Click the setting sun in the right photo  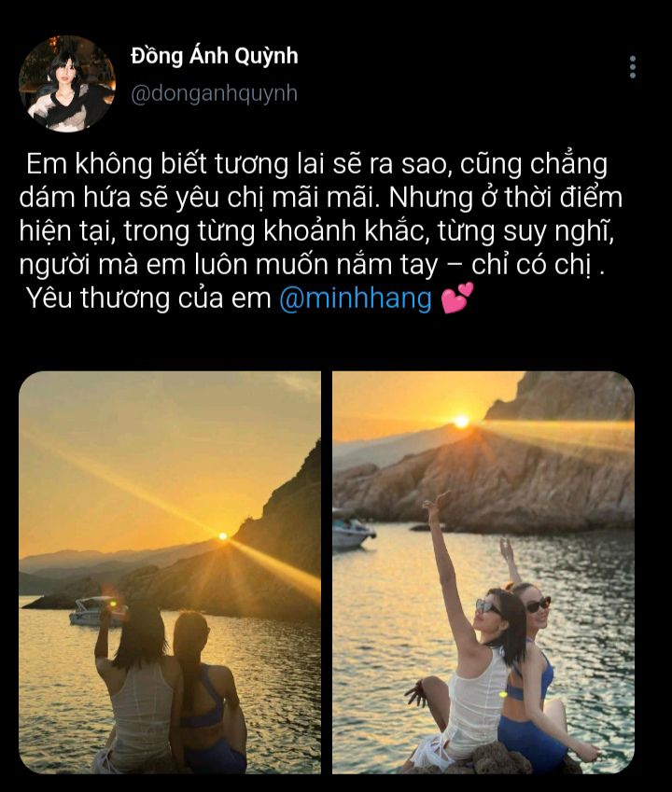tap(461, 421)
